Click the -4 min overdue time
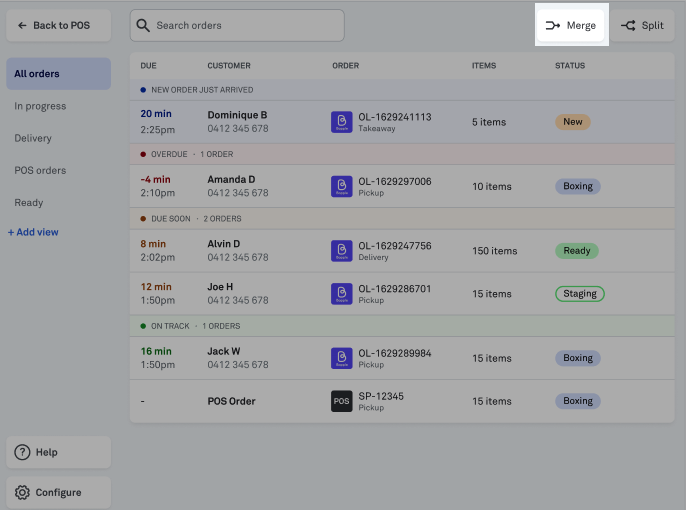 coord(155,179)
